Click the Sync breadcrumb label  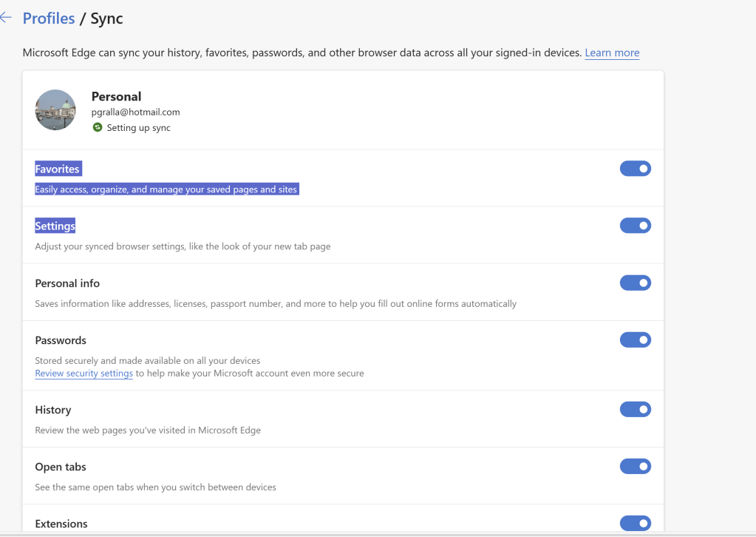(x=106, y=18)
